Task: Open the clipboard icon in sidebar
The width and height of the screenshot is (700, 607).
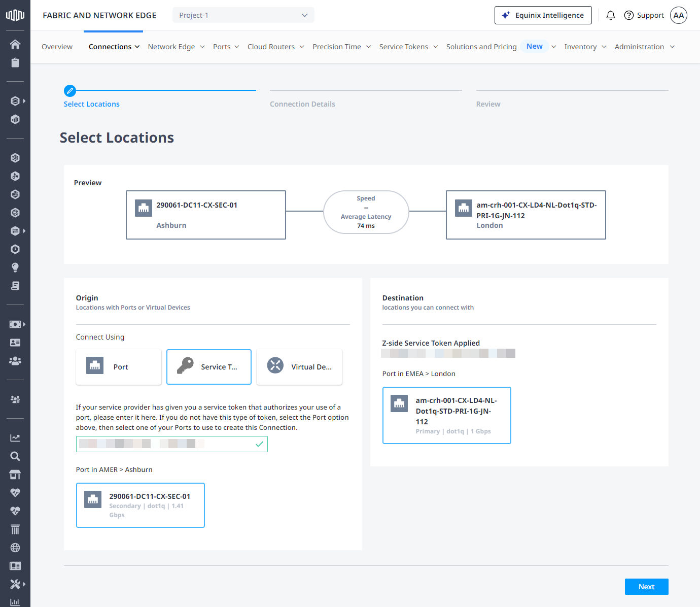Action: 15,62
